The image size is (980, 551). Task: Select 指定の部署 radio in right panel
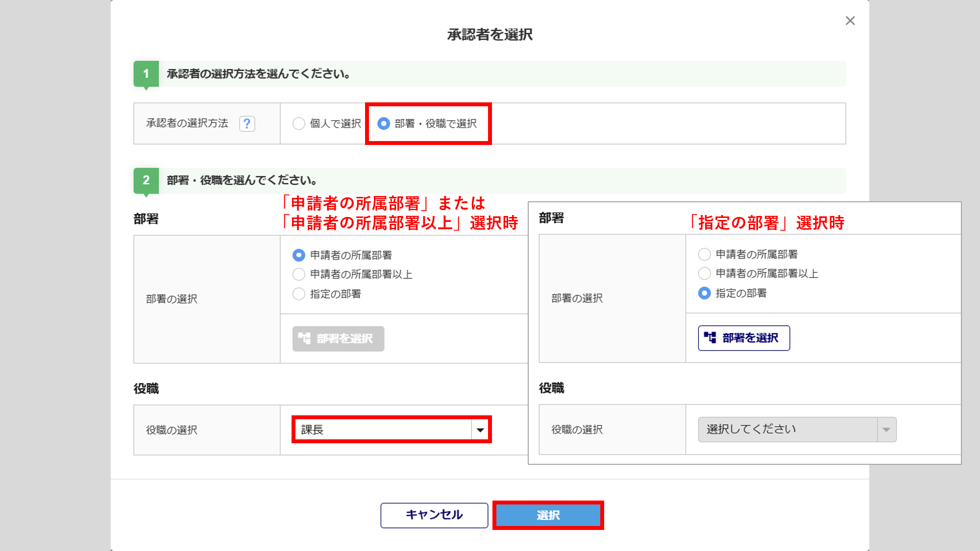[x=704, y=293]
